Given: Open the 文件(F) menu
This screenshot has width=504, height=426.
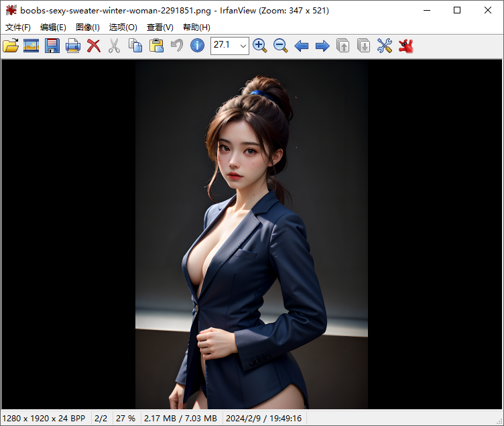Looking at the screenshot, I should (x=18, y=28).
